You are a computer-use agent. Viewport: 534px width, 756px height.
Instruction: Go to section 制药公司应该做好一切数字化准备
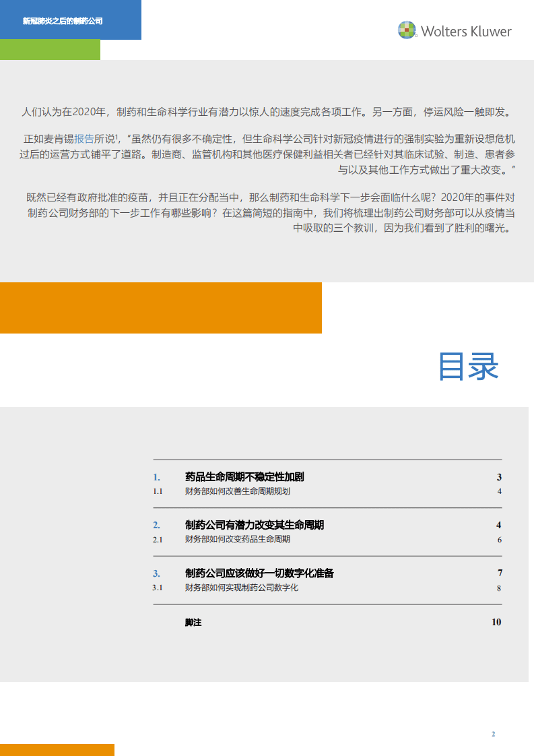tap(259, 573)
